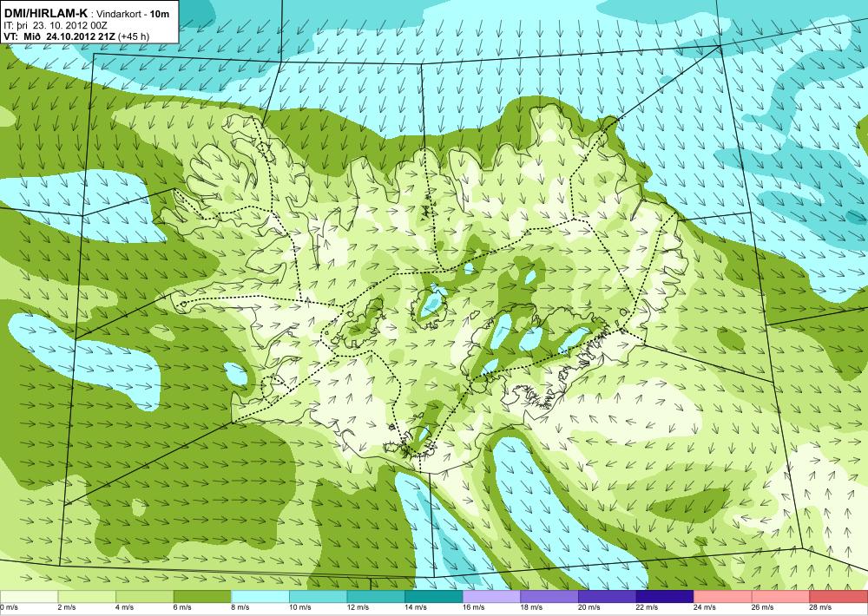The width and height of the screenshot is (868, 616).
Task: Click the '0 m/s' legend label
Action: (x=9, y=607)
